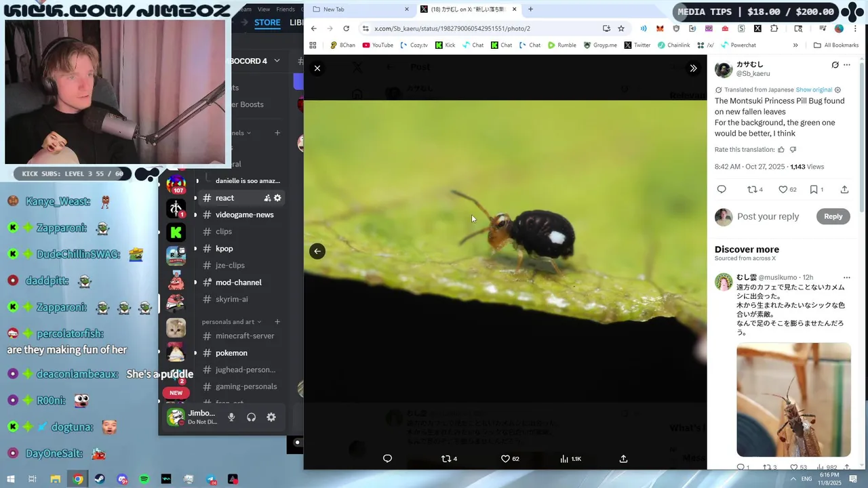Open the Powerchat bookmark
This screenshot has width=868, height=488.
coord(738,45)
